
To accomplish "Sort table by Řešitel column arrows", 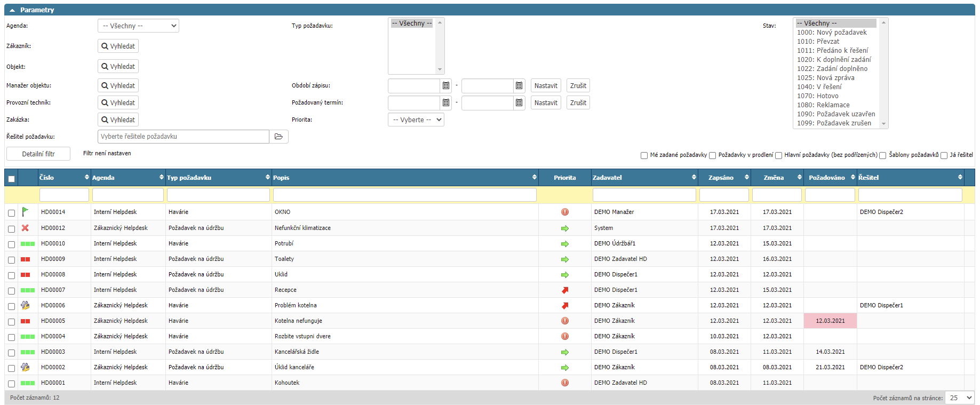I will 960,177.
